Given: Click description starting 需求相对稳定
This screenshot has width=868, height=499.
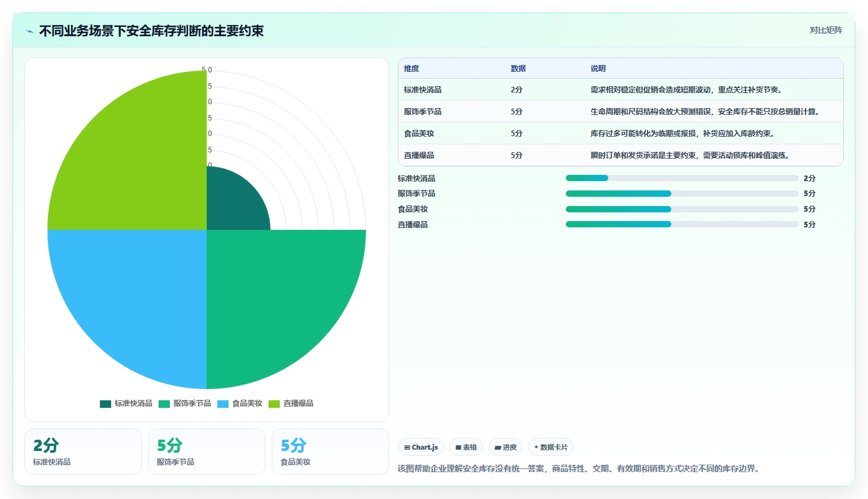Looking at the screenshot, I should (x=687, y=90).
